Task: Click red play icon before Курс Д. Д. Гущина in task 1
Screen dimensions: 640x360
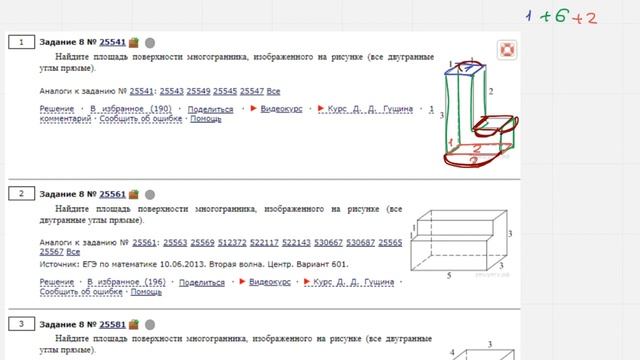Action: [x=321, y=109]
